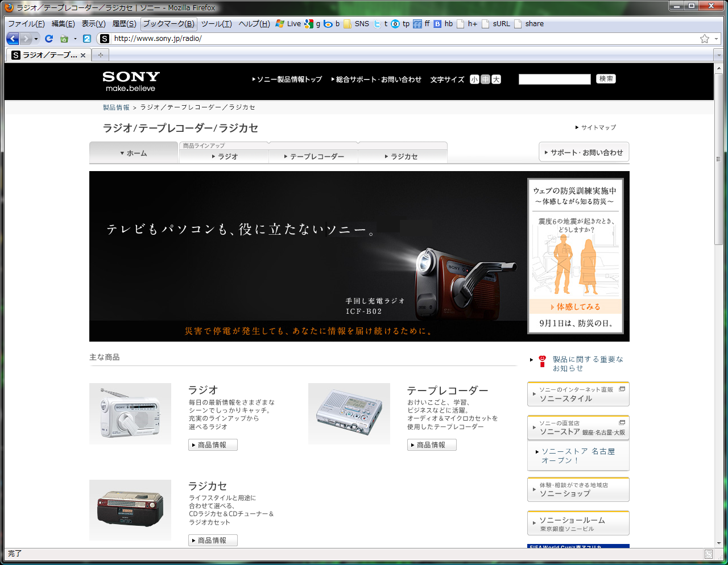This screenshot has width=728, height=565.
Task: Open the Bing 'b' bookmark
Action: point(332,24)
